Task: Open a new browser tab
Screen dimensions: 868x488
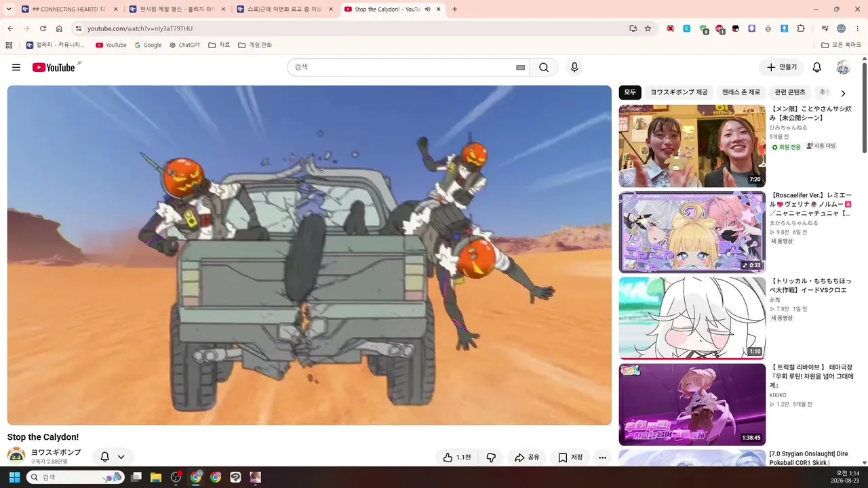Action: (x=454, y=9)
